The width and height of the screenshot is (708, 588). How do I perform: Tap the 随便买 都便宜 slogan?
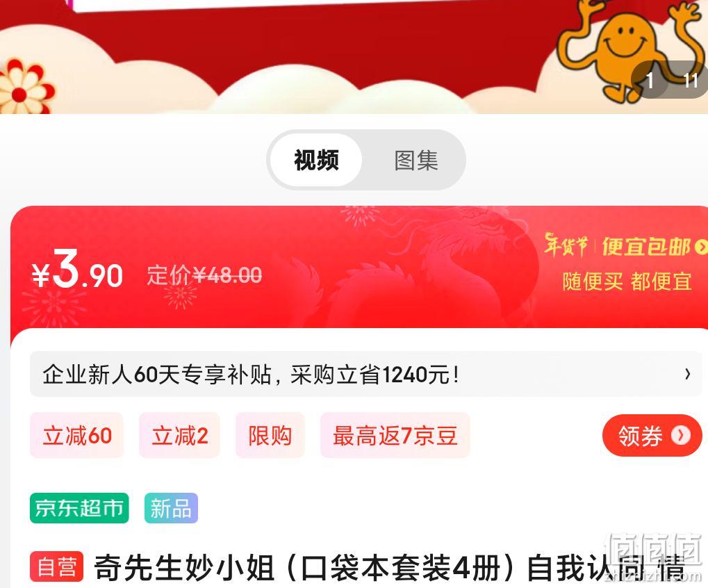[627, 281]
